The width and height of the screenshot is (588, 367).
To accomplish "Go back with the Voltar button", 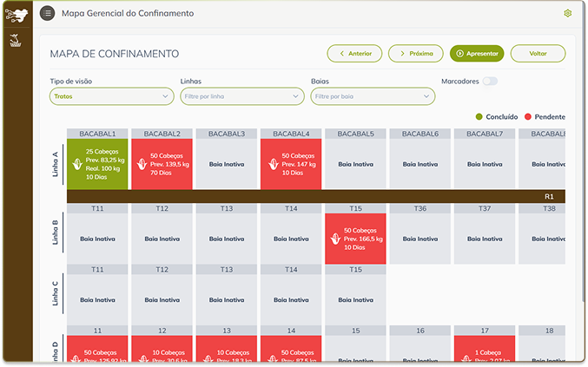I will coord(538,54).
